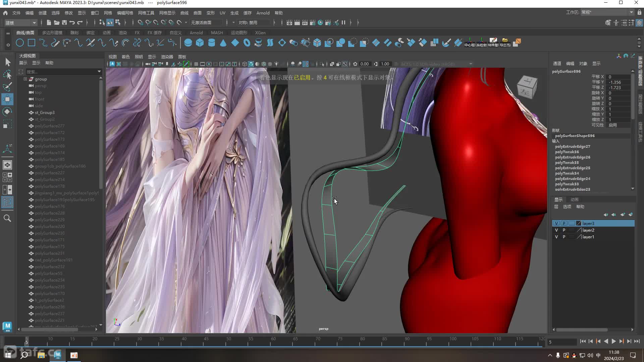Toggle visibility V of layer1
Viewport: 644px width, 362px height.
coord(556,237)
